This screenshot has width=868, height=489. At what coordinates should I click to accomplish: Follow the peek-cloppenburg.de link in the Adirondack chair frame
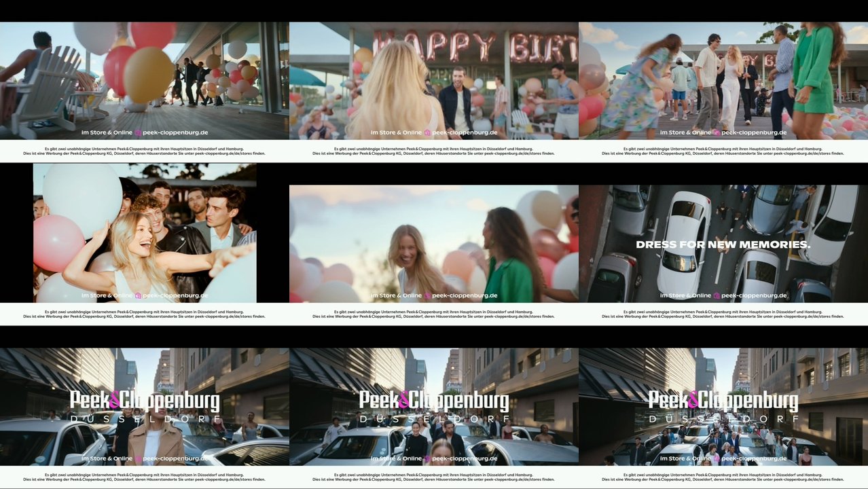coord(175,132)
